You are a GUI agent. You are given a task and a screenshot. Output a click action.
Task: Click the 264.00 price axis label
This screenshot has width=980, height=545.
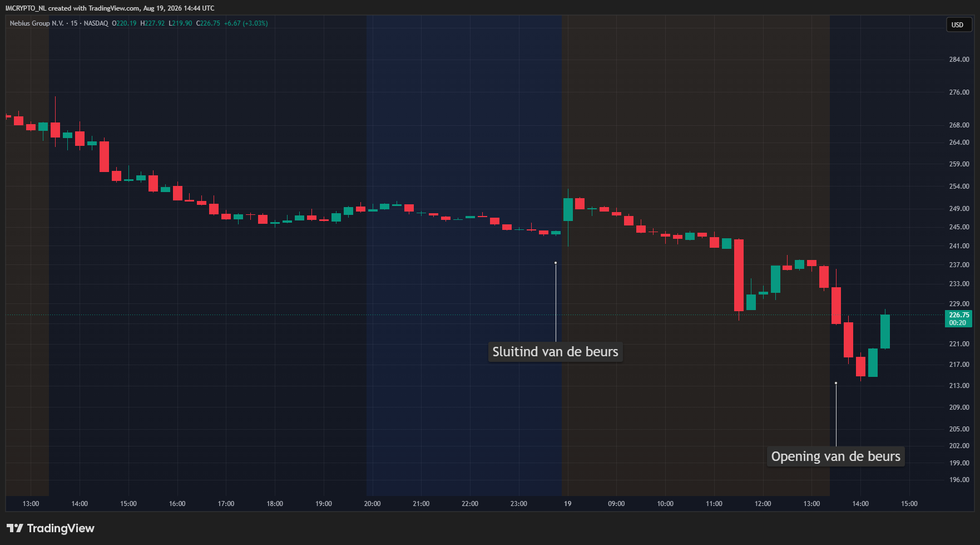[x=959, y=143]
